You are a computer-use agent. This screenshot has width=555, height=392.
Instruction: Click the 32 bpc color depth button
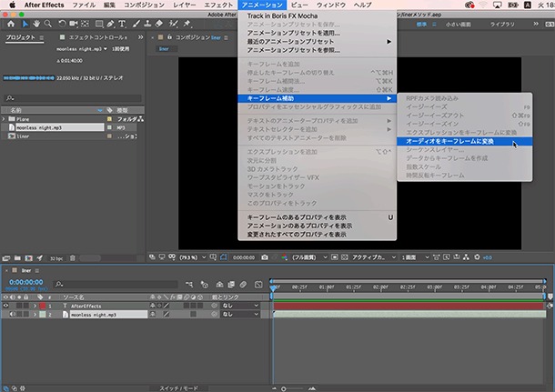point(56,258)
